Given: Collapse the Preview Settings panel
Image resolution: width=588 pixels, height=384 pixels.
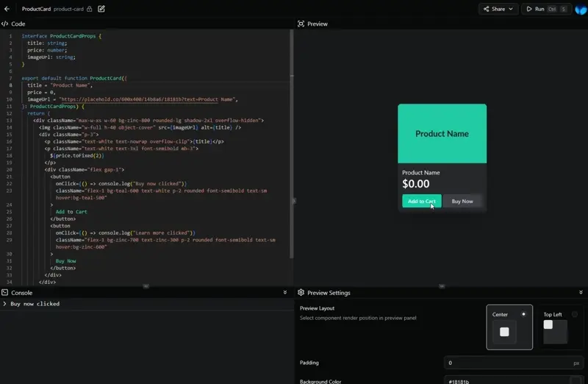Looking at the screenshot, I should point(581,292).
